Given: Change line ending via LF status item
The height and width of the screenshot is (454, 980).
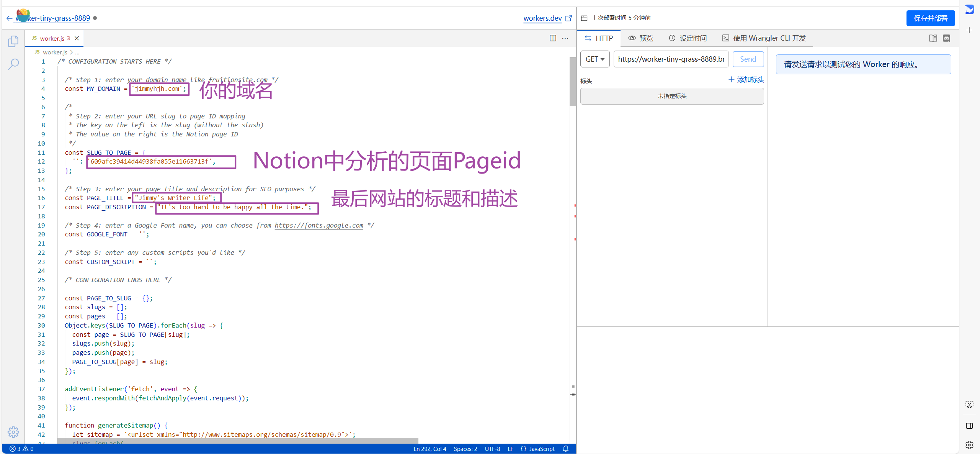Looking at the screenshot, I should [x=510, y=449].
